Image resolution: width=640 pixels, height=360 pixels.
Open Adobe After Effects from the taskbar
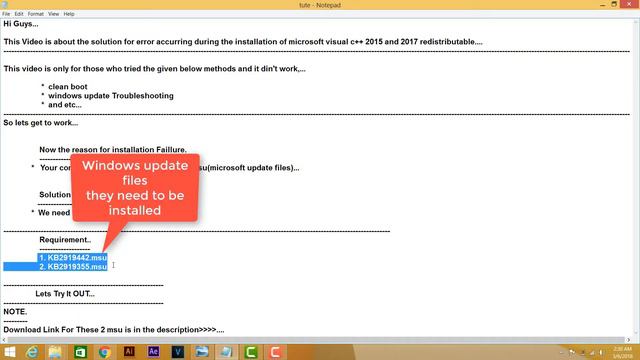[x=153, y=351]
